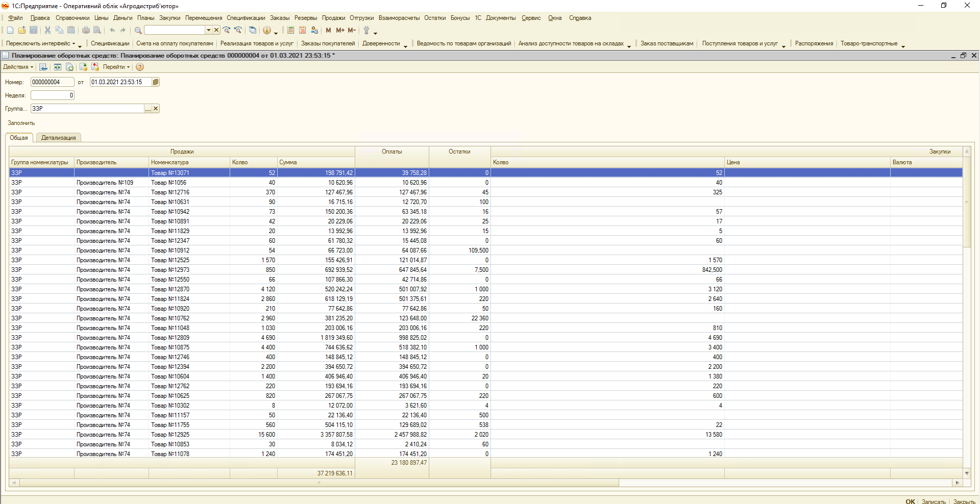The width and height of the screenshot is (980, 504).
Task: Clear the Группа field with the X button
Action: pyautogui.click(x=156, y=109)
